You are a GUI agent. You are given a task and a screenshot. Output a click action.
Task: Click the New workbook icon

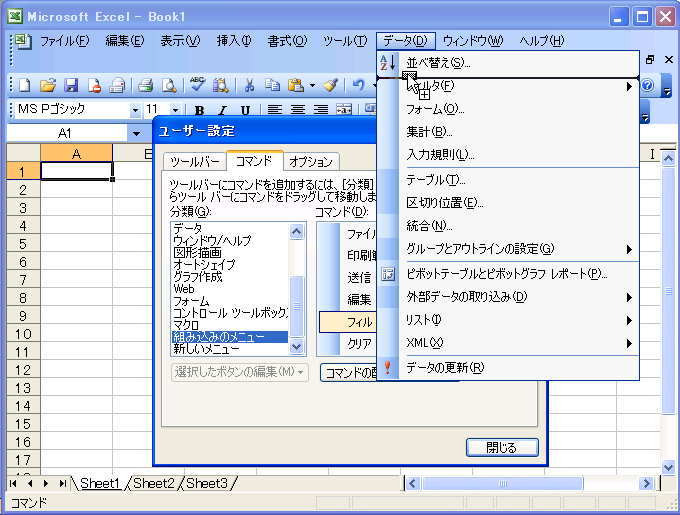(25, 85)
